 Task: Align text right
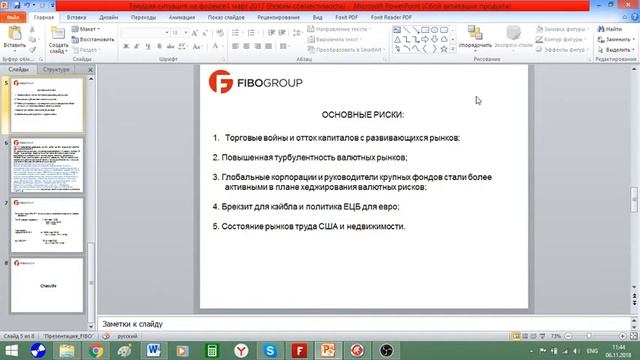258,46
